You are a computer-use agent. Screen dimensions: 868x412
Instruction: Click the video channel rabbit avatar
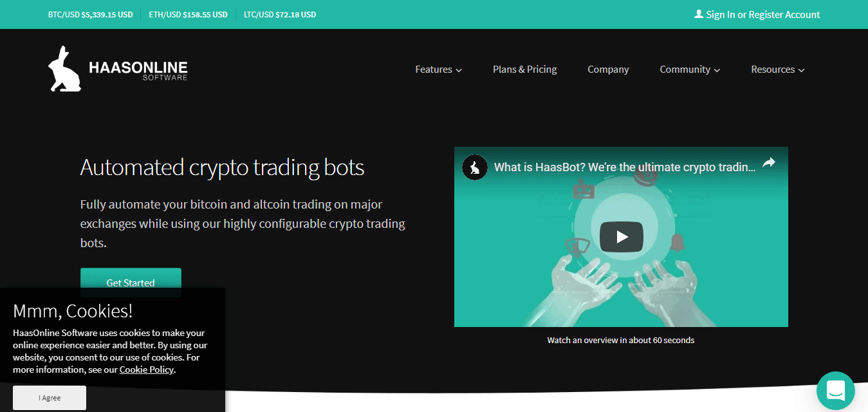coord(475,167)
